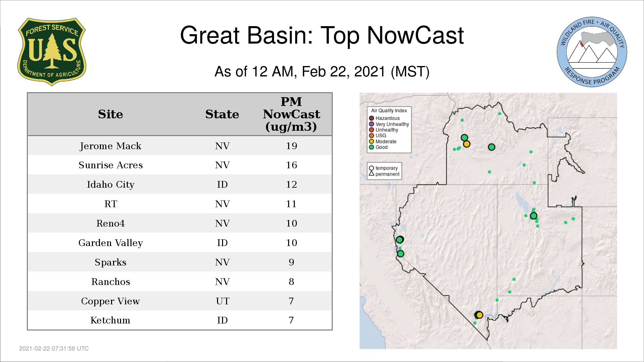
Task: Click the Copper View site name
Action: [110, 301]
